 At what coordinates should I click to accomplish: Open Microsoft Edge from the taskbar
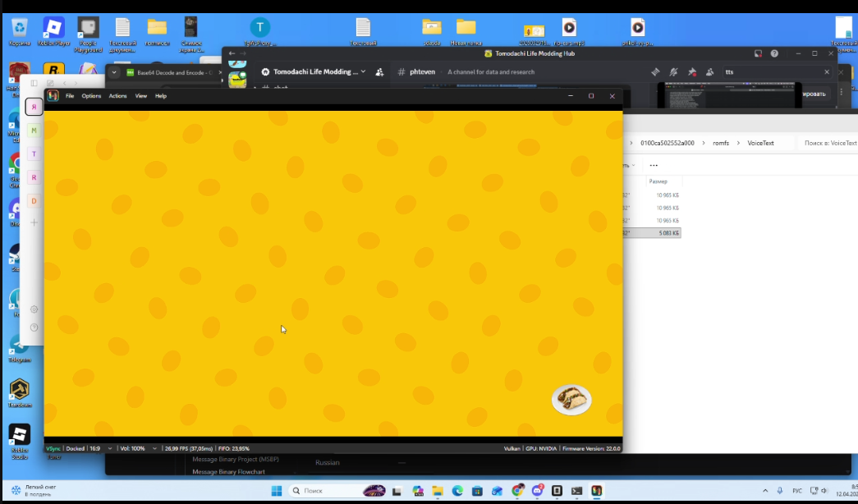click(457, 490)
